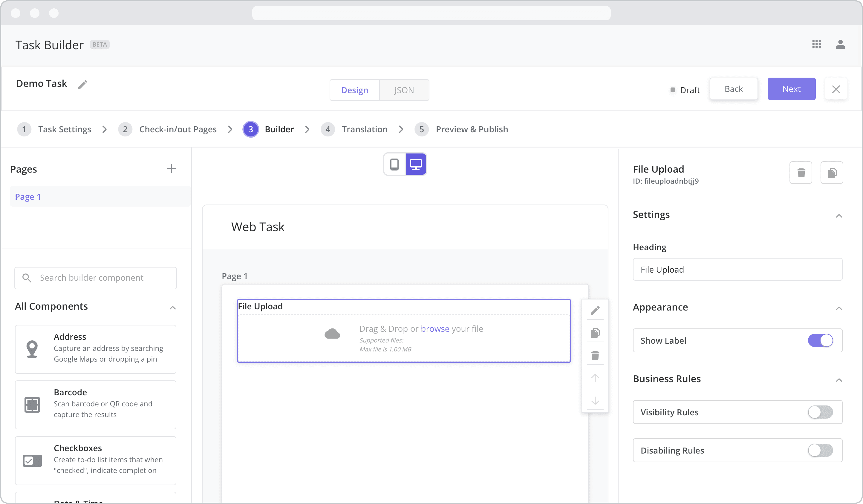This screenshot has height=504, width=863.
Task: Copy the component from canvas toolbar
Action: click(x=595, y=333)
